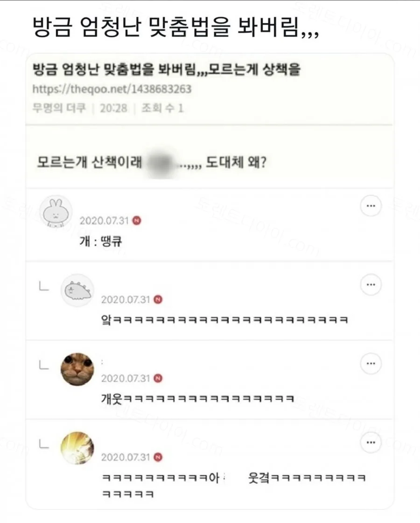Screen dimensions: 420x523
Task: Open more options on the '개 : 땡큐' comment
Action: [x=371, y=206]
